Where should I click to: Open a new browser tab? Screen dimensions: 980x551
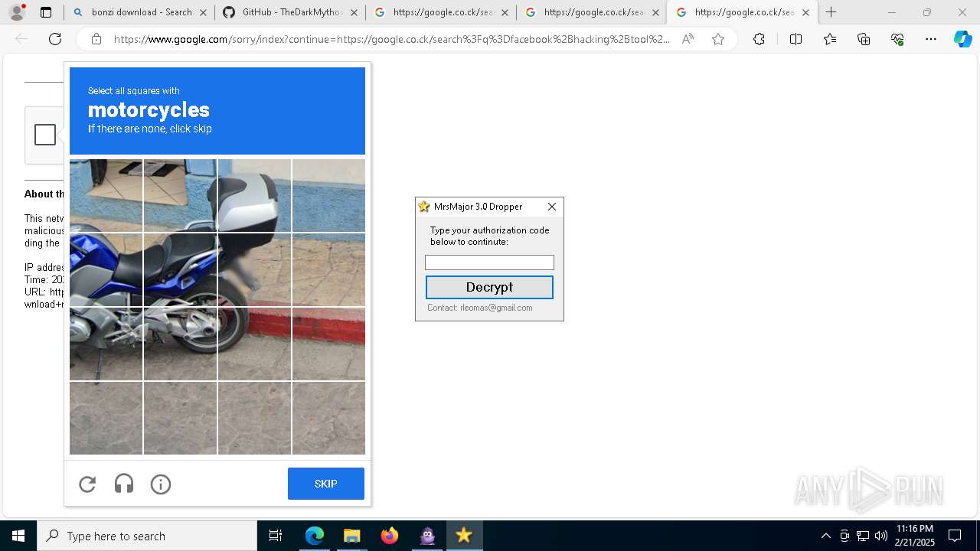(x=831, y=12)
